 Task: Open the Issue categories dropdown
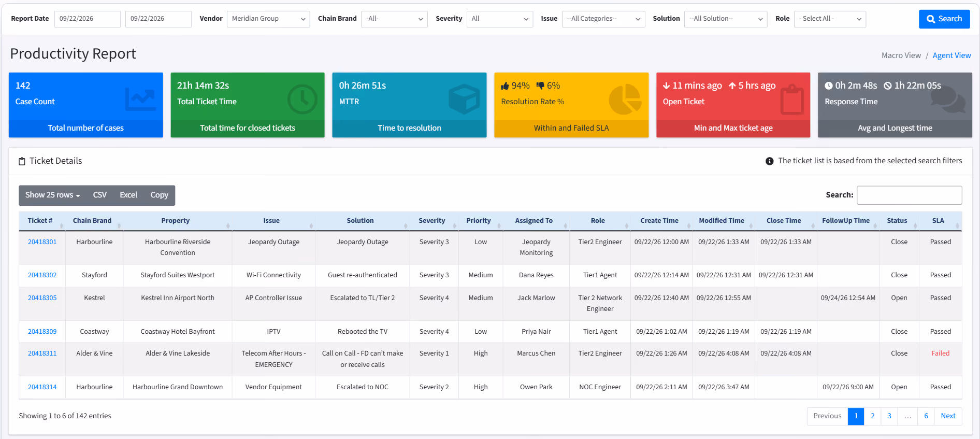click(603, 19)
